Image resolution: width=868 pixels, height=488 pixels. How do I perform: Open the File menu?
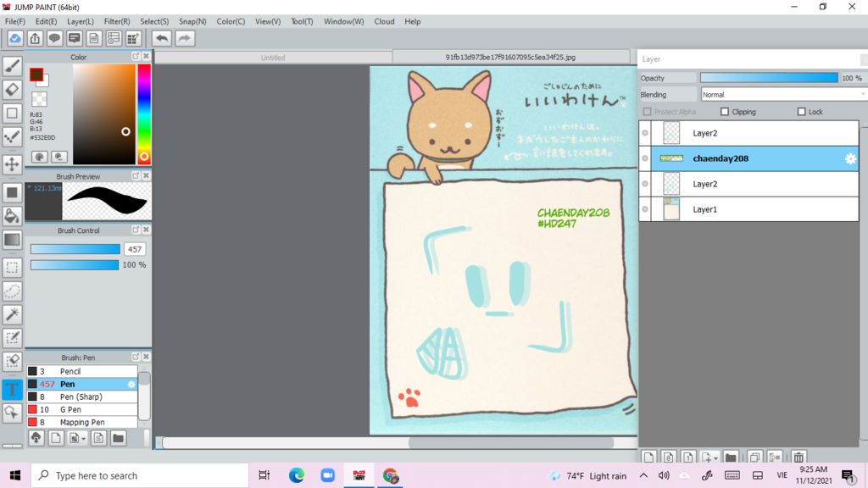15,21
